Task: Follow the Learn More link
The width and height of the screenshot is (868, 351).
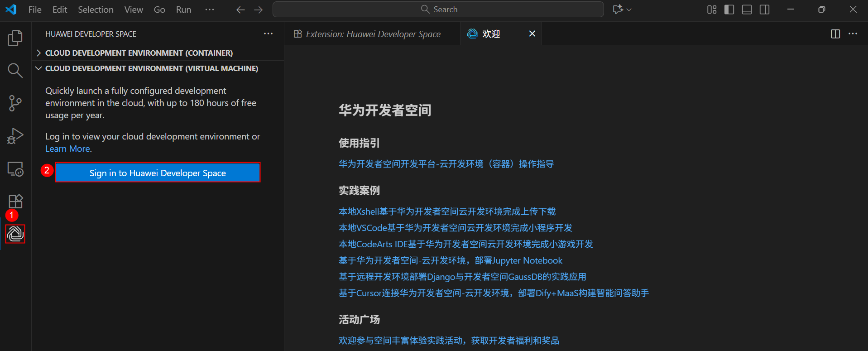Action: 67,149
